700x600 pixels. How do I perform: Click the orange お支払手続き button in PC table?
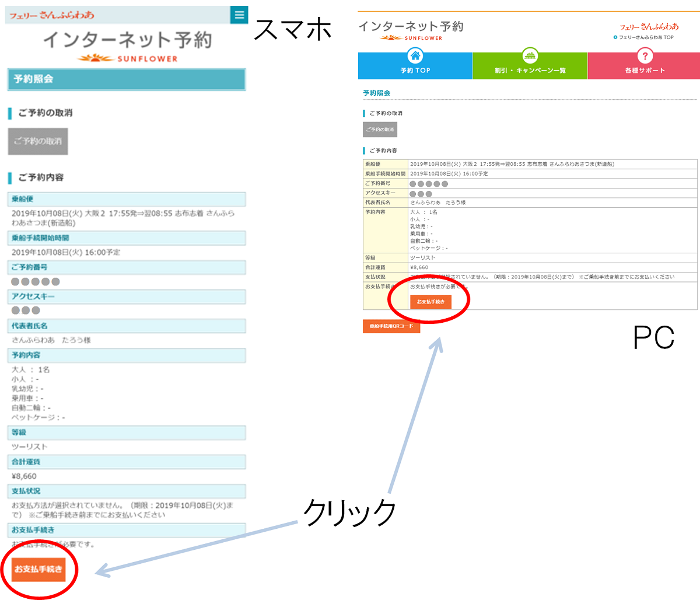pyautogui.click(x=430, y=302)
